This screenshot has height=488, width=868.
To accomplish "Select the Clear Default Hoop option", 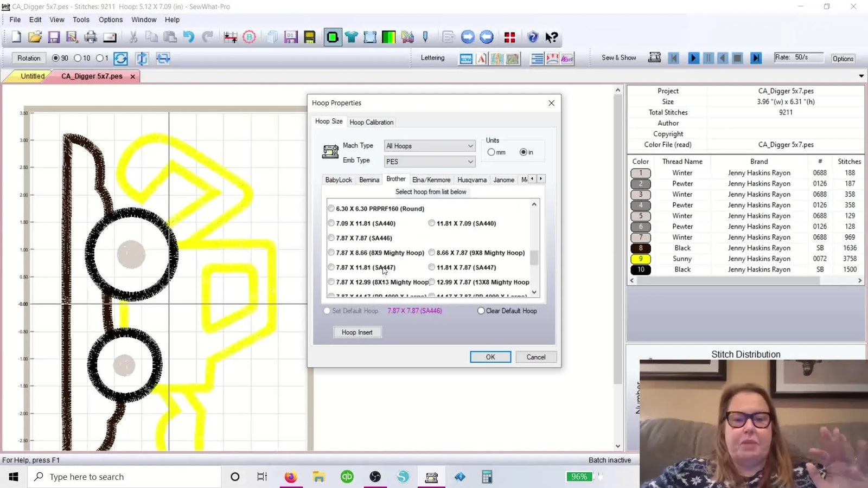I will pos(481,311).
